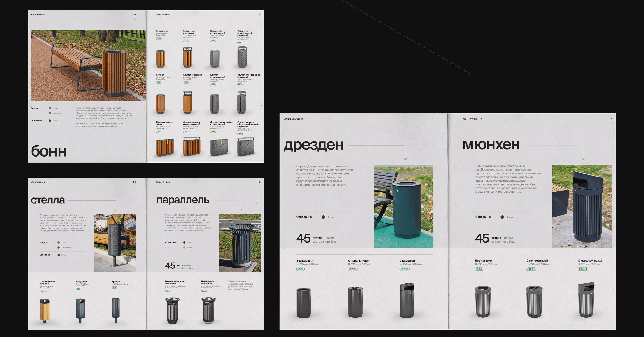Click steel hexagon swatch on the Мюнхен page
The width and height of the screenshot is (644, 337).
coord(502,217)
